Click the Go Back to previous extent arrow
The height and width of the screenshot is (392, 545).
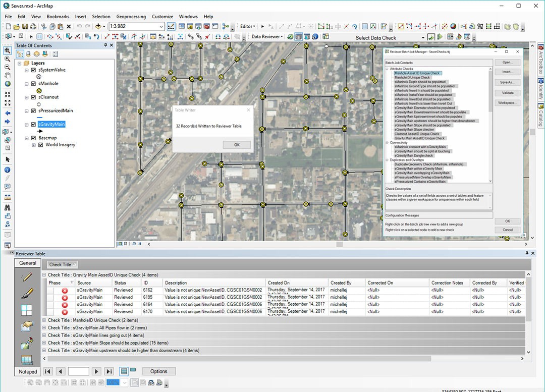point(8,114)
